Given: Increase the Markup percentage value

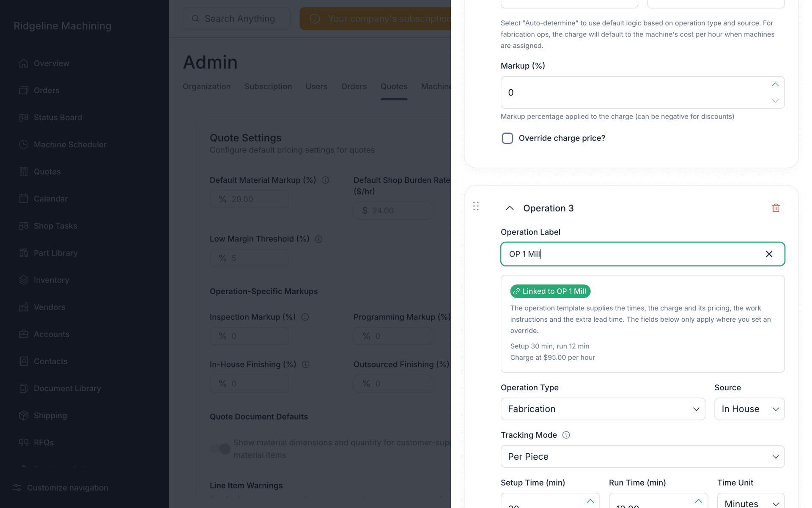Looking at the screenshot, I should [x=775, y=85].
